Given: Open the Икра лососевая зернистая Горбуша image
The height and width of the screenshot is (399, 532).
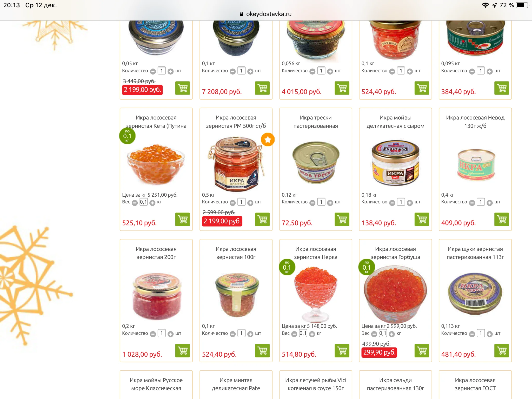Looking at the screenshot, I should tap(395, 294).
